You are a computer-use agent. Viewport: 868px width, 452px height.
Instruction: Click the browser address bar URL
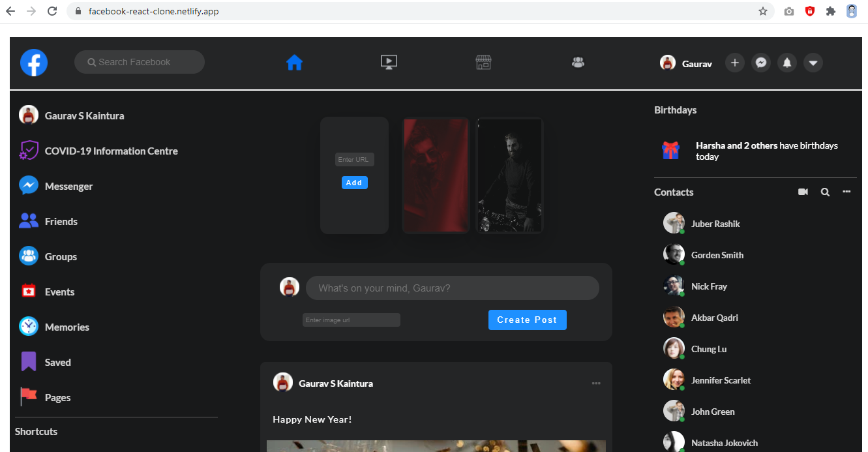pos(154,11)
